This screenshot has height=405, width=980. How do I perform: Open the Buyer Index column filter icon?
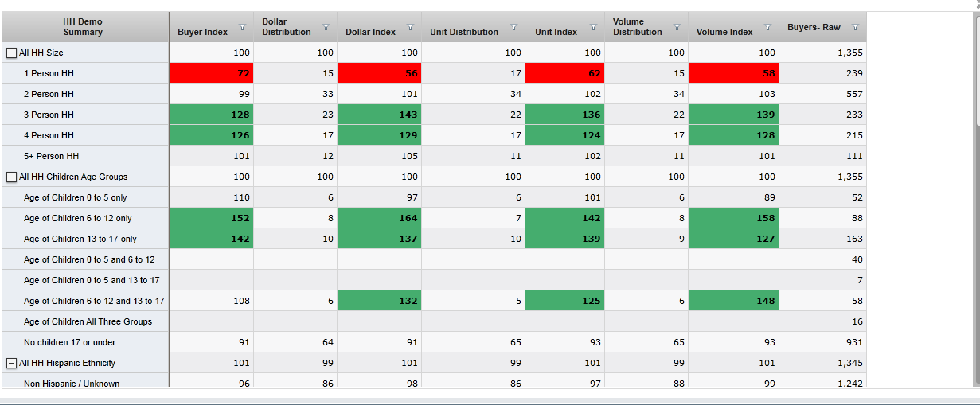243,28
